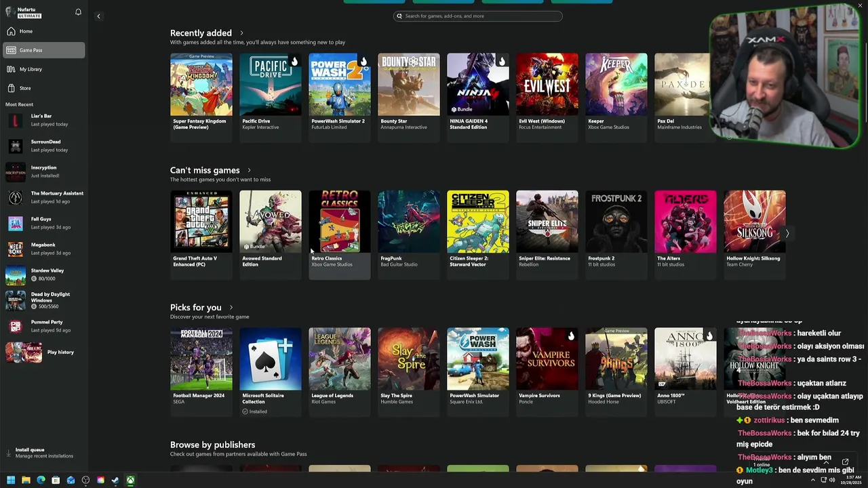Open Steam from the taskbar
The height and width of the screenshot is (488, 868).
tap(115, 481)
